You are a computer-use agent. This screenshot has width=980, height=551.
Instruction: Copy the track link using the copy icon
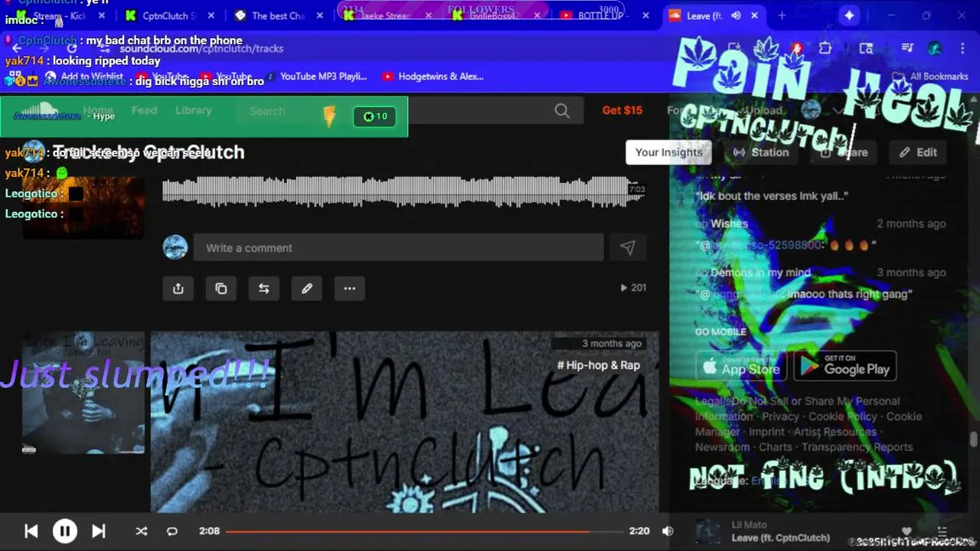(x=221, y=289)
